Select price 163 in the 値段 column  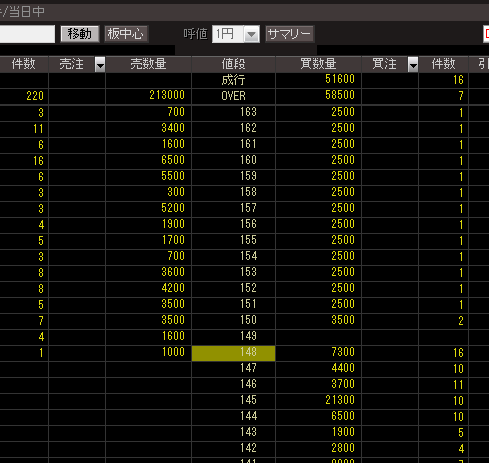pyautogui.click(x=233, y=112)
